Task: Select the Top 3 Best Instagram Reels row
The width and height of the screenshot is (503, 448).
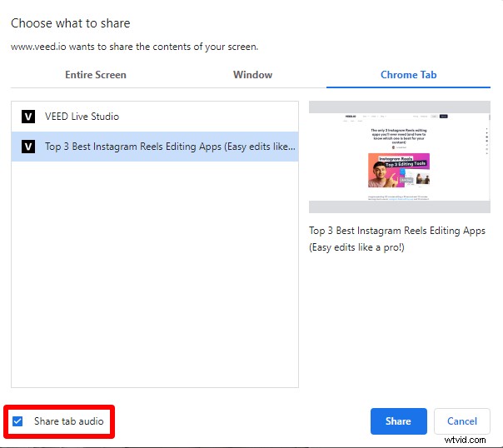Action: pos(155,147)
